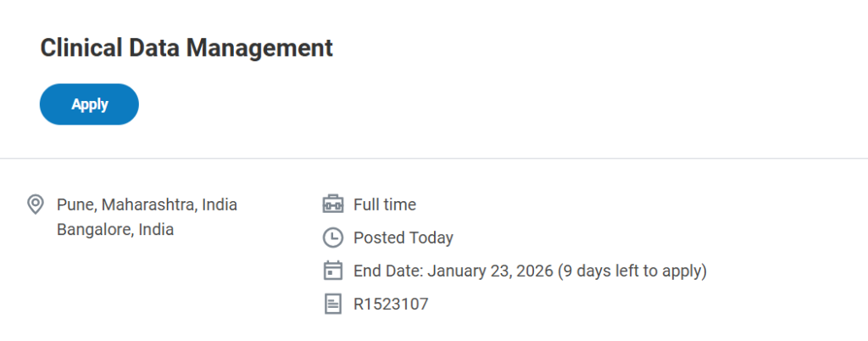Viewport: 868px width, 341px height.
Task: Click the calendar icon beside End Date
Action: coord(333,271)
